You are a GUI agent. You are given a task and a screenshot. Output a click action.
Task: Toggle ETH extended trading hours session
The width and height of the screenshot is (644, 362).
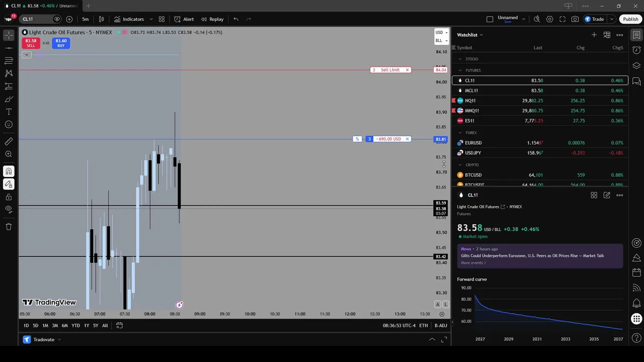coord(424,326)
